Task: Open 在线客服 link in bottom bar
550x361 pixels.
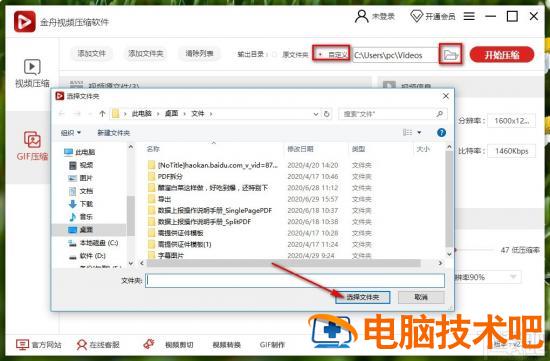Action: point(98,345)
